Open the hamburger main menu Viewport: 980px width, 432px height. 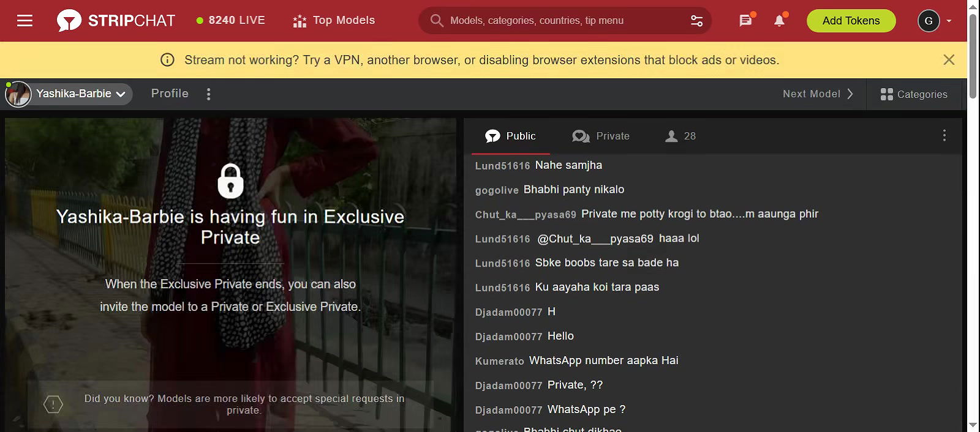click(x=24, y=21)
